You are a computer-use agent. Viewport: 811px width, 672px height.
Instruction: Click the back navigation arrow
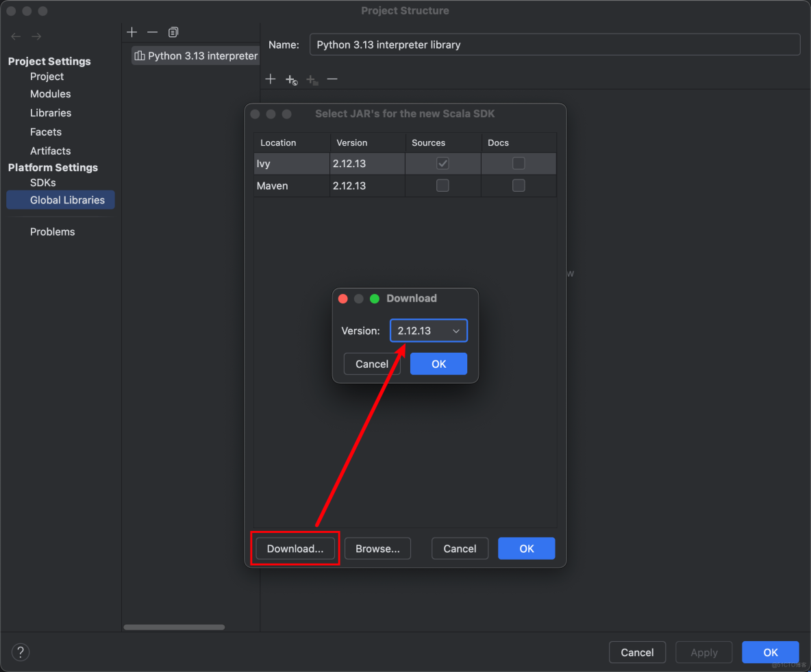16,36
